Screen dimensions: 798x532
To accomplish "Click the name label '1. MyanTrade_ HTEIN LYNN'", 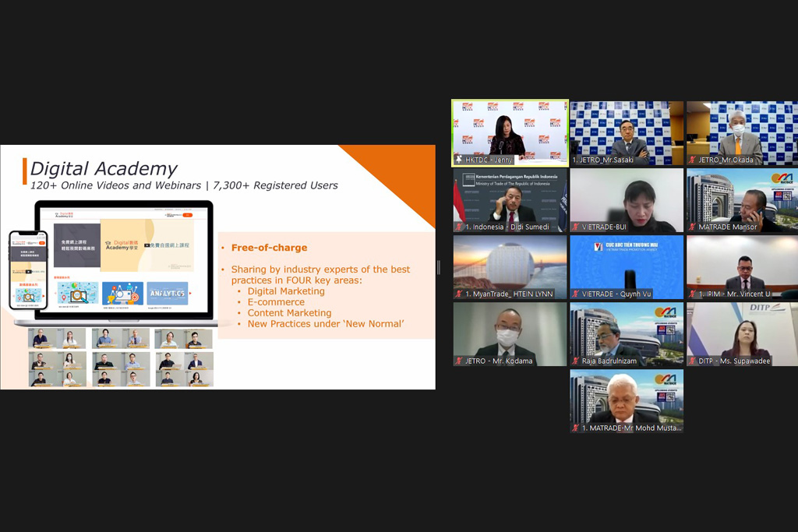I will coord(509,294).
